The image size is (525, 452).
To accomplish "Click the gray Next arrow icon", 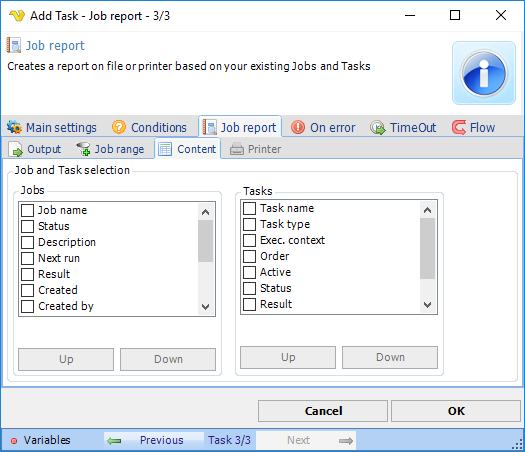I will pyautogui.click(x=346, y=441).
